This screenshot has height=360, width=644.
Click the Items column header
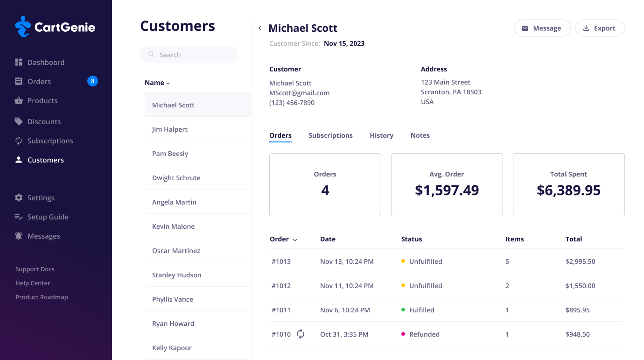click(x=514, y=239)
